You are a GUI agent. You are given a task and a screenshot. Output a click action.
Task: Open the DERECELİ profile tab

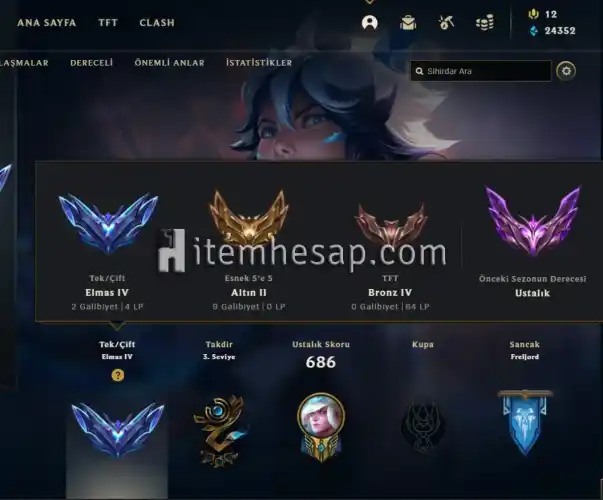(x=92, y=63)
